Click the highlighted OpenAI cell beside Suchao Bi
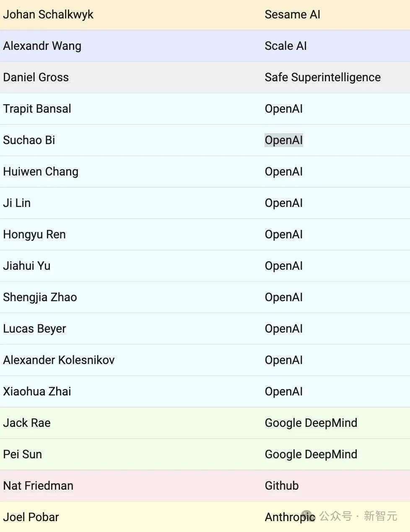Image resolution: width=410 pixels, height=532 pixels. 284,140
